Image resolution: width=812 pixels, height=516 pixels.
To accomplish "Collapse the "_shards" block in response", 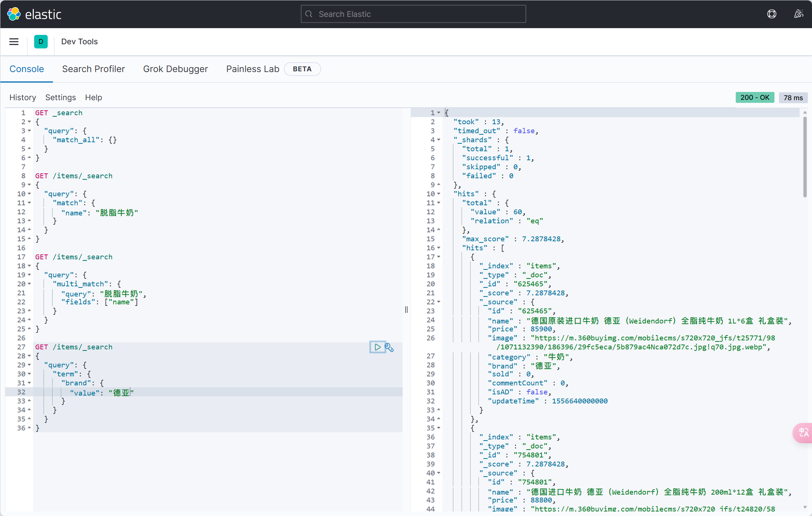I will pyautogui.click(x=438, y=140).
